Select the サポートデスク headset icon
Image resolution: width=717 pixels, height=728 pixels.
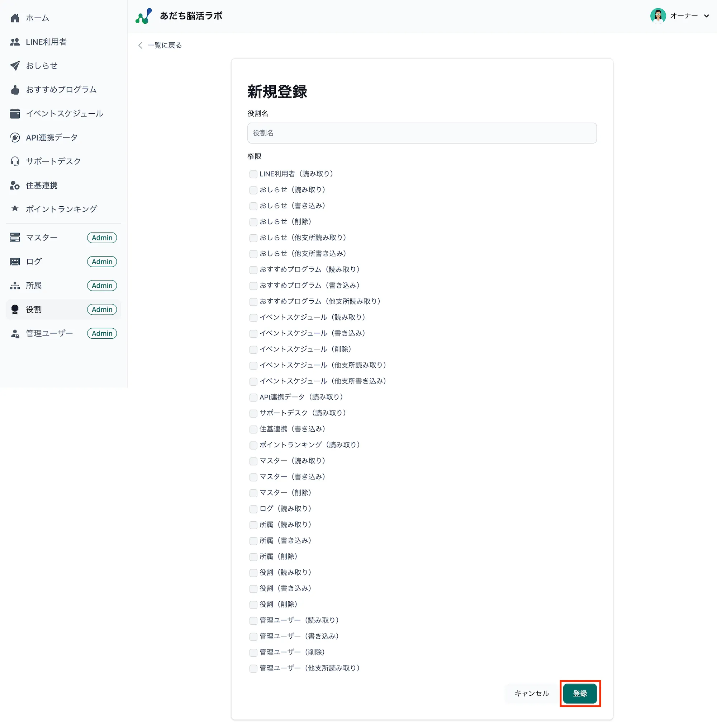click(x=15, y=161)
